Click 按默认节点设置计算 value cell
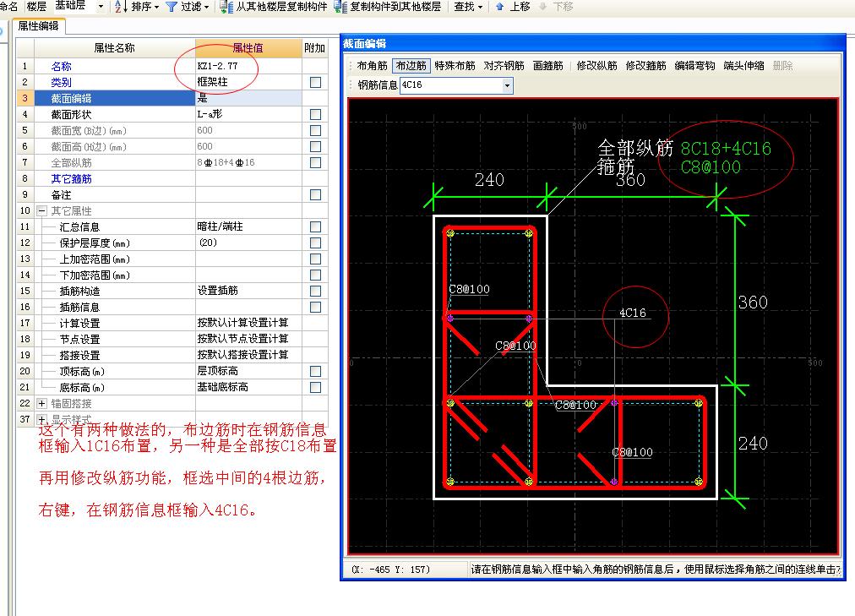 pyautogui.click(x=248, y=339)
